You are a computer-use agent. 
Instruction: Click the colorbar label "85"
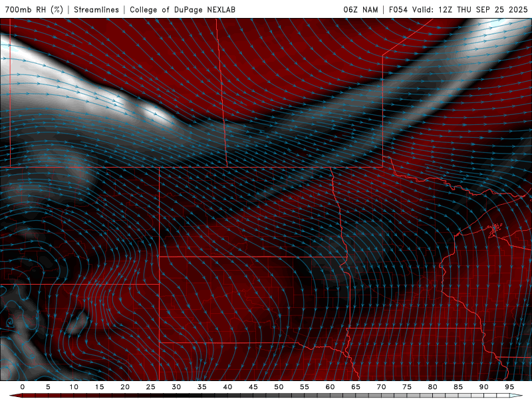[x=458, y=387]
